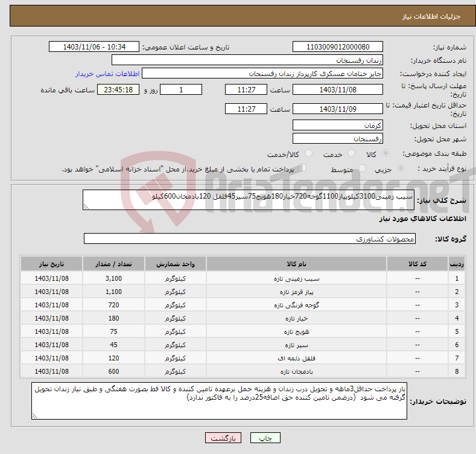Click the requester field جابر خنامان عسکری
The width and height of the screenshot is (476, 454).
coord(262,73)
